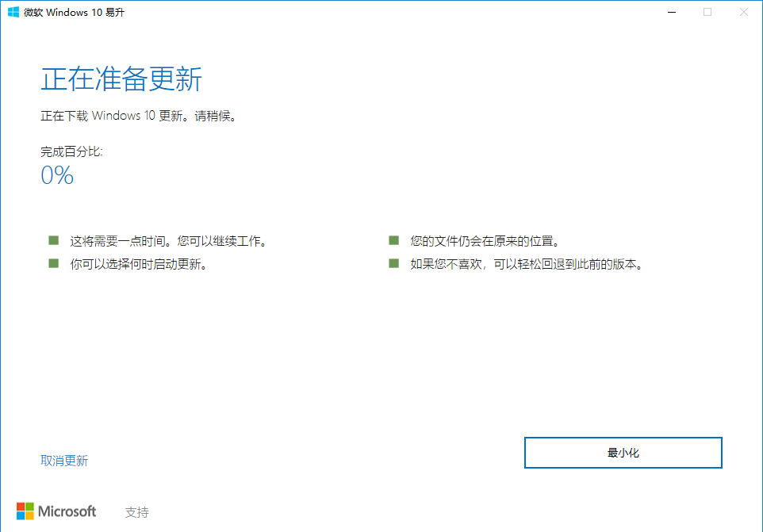The height and width of the screenshot is (532, 763).
Task: Click the Microsoft wordmark text in footer
Action: pos(67,511)
